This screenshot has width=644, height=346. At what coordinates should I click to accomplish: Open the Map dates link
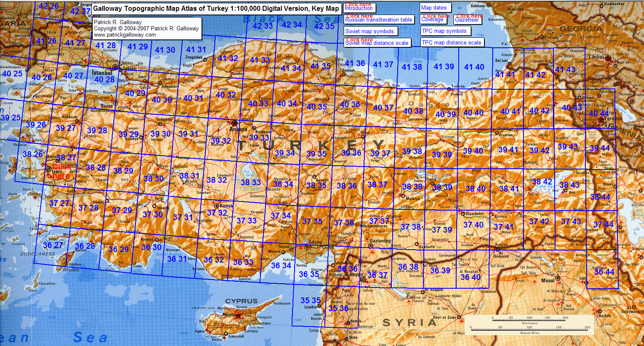pos(434,7)
